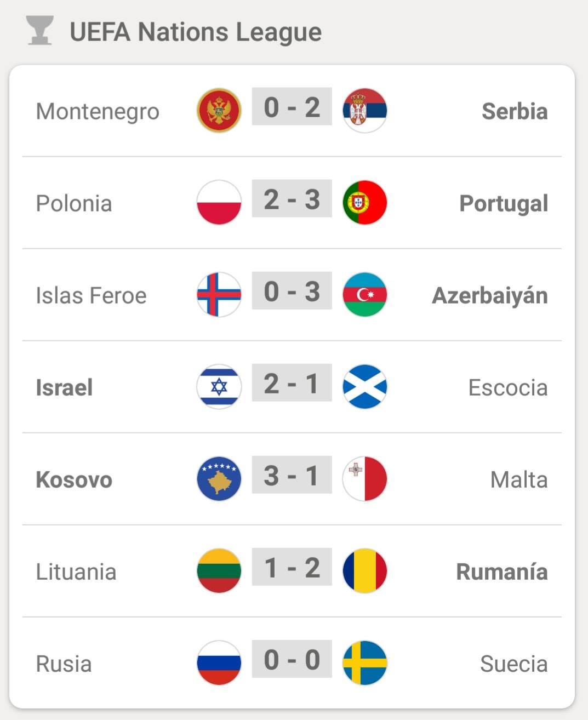
Task: Click the Serbia flag icon
Action: point(365,110)
